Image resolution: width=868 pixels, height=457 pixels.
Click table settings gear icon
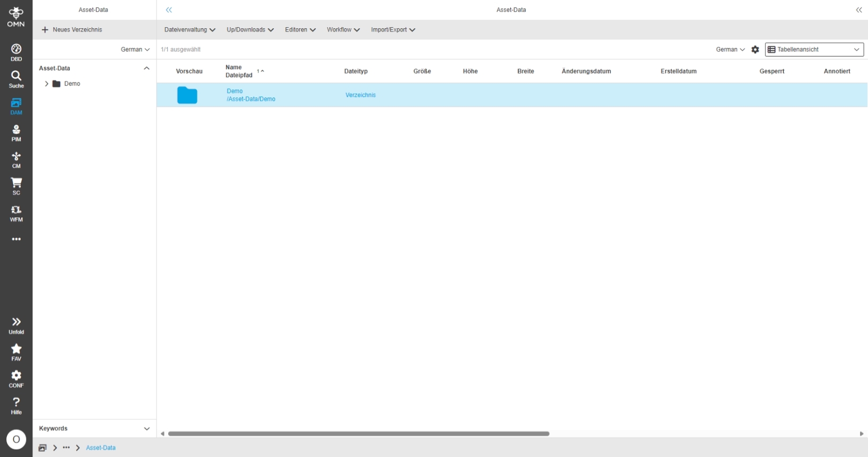tap(755, 50)
